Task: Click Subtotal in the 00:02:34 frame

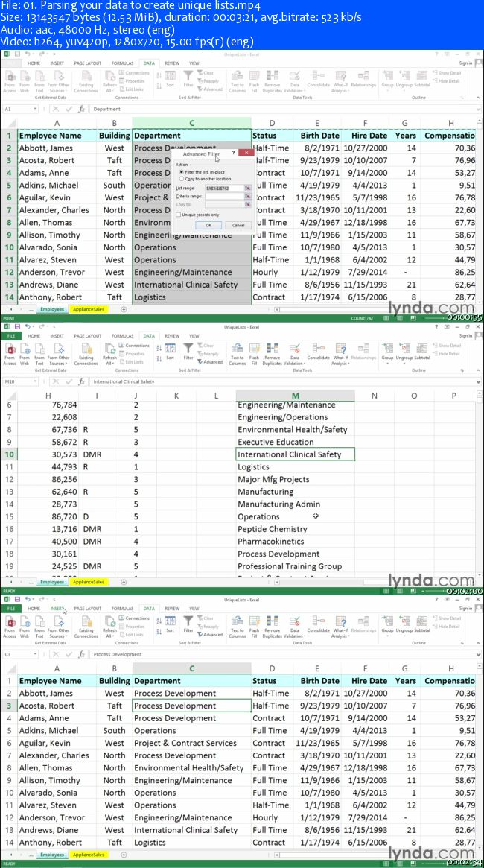Action: [422, 624]
